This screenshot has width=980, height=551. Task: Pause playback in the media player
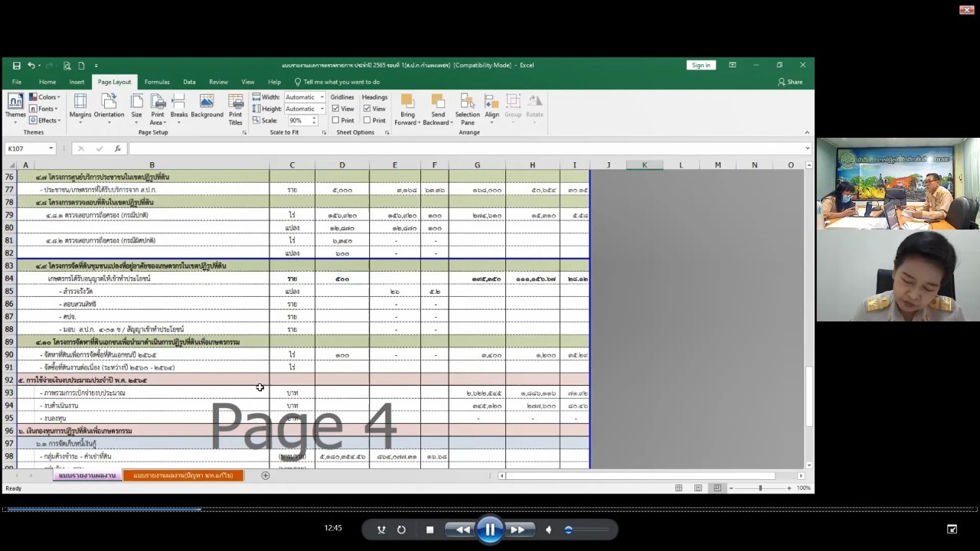click(489, 530)
